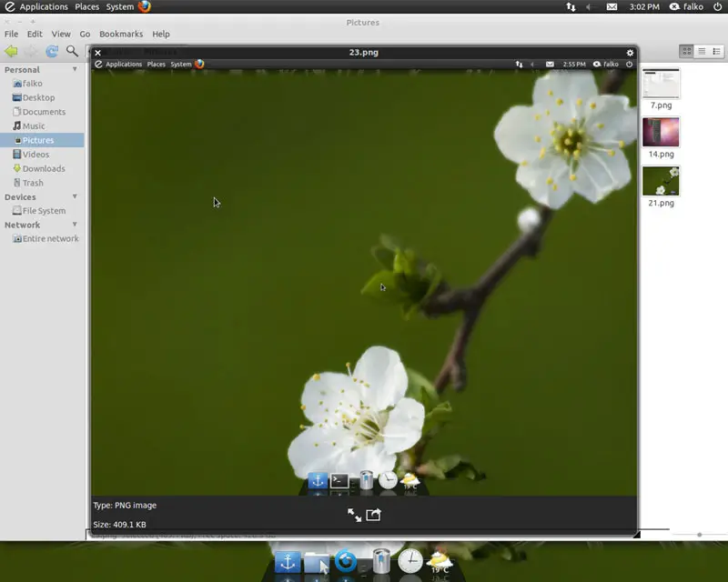728x582 pixels.
Task: Select the 14.png thumbnail
Action: coord(661,132)
